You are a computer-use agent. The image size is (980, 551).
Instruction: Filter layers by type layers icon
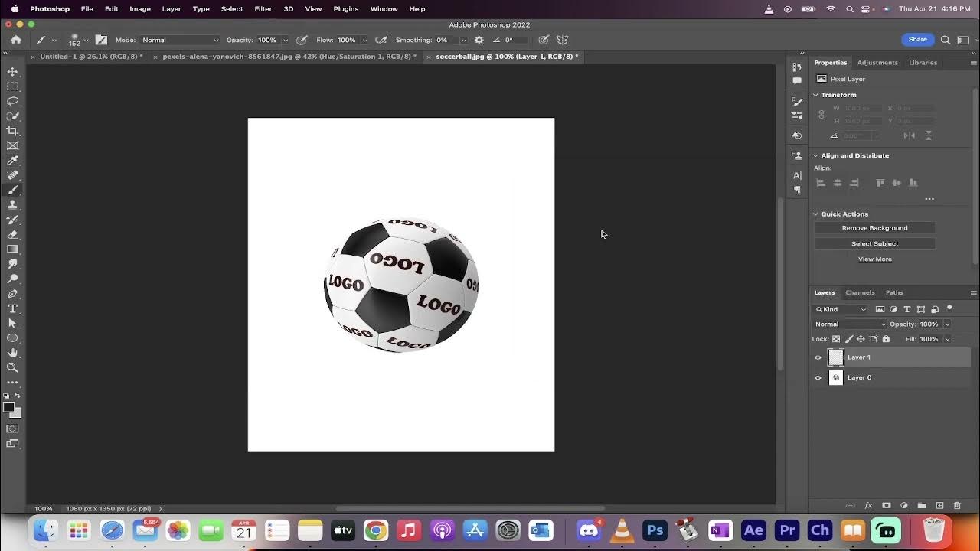pos(907,309)
